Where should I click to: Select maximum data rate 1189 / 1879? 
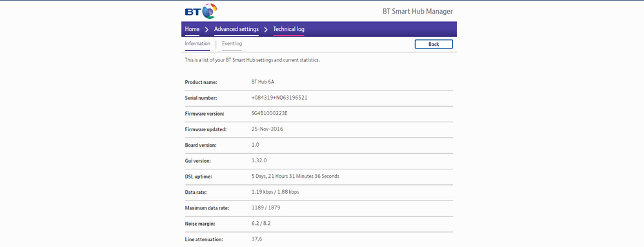point(266,208)
